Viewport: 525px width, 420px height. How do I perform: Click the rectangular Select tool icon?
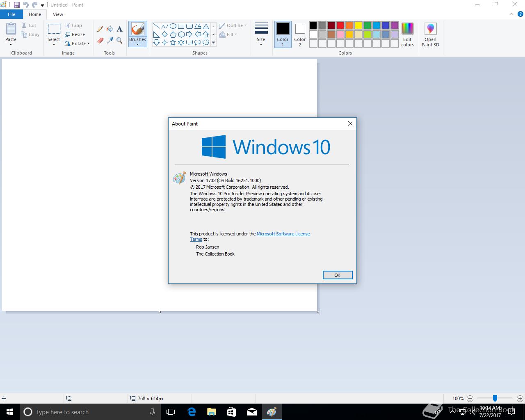coord(54,29)
